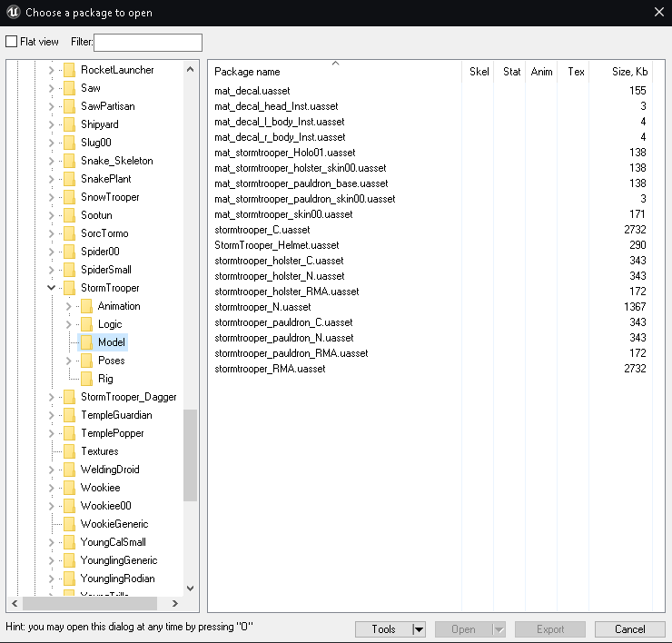Sort list by Tex column header
This screenshot has height=643, width=672.
pyautogui.click(x=573, y=71)
